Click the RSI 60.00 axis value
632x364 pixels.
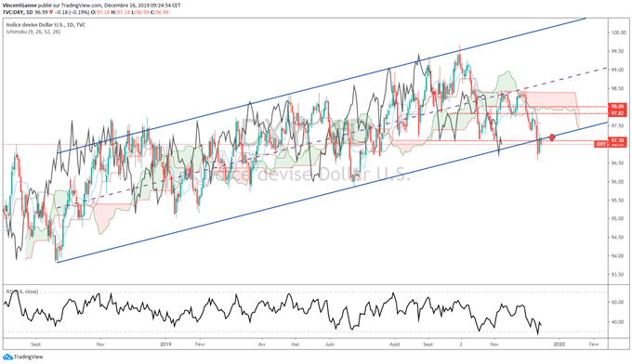tap(617, 302)
